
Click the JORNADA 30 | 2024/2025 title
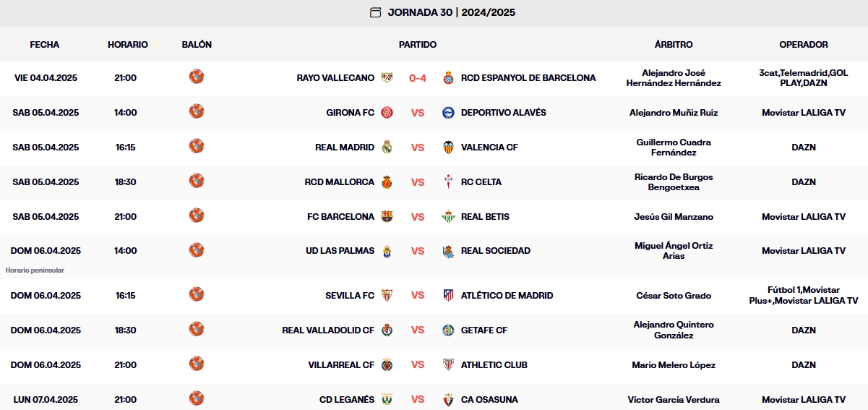(x=451, y=12)
